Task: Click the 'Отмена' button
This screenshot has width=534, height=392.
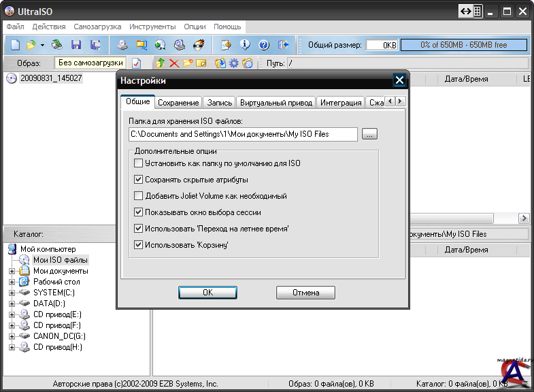Action: coord(305,293)
